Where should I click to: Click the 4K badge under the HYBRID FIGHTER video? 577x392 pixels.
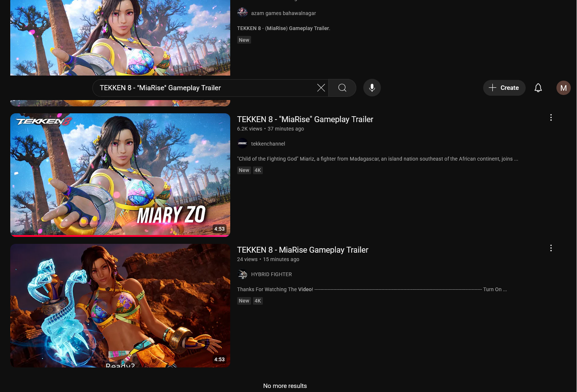click(258, 301)
